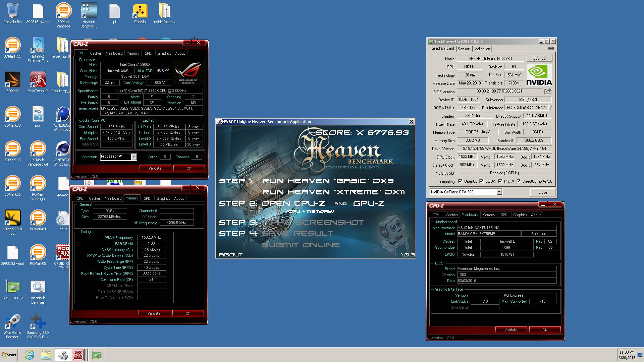Screen dimensions: 644x362
Task: Open the GPU selector dropdown in GPU-Z
Action: [x=499, y=192]
